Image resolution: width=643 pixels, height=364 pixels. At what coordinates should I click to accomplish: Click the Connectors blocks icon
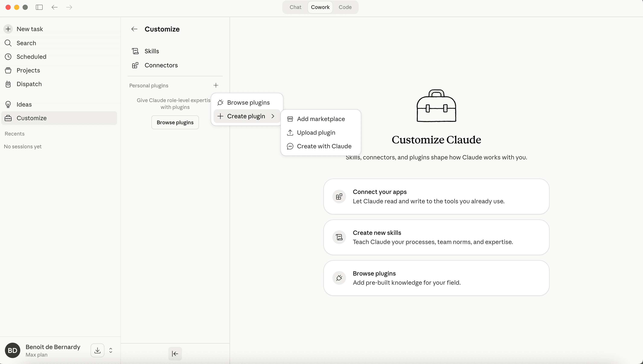pyautogui.click(x=135, y=65)
